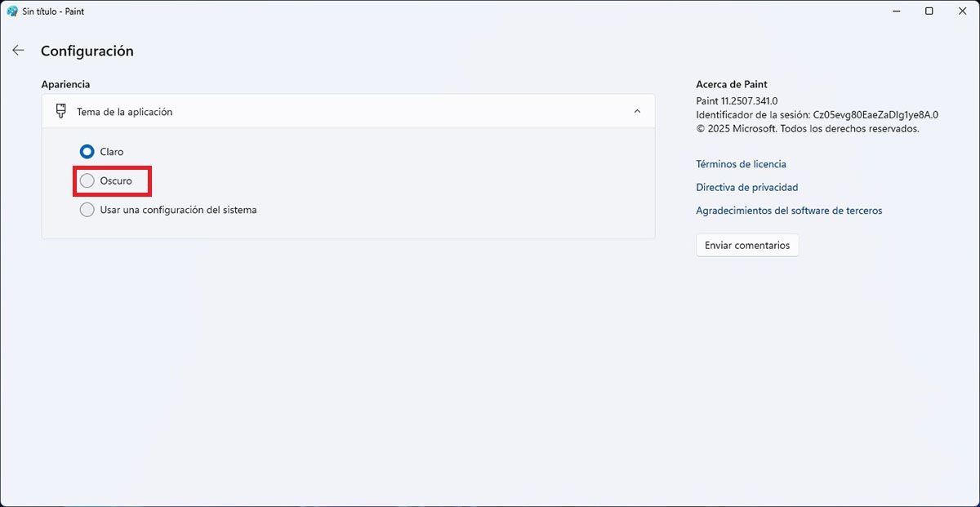Image resolution: width=980 pixels, height=507 pixels.
Task: Open Directiva de privacidad link
Action: (746, 187)
